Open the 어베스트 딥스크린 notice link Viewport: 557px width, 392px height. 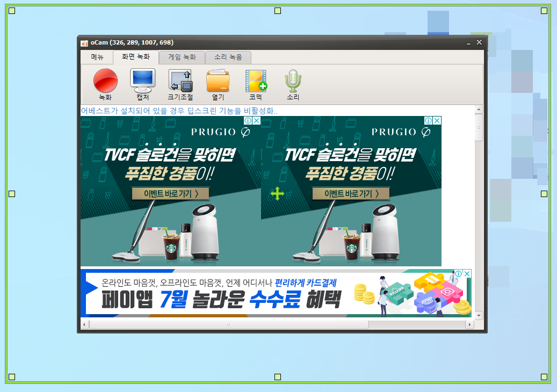point(179,111)
